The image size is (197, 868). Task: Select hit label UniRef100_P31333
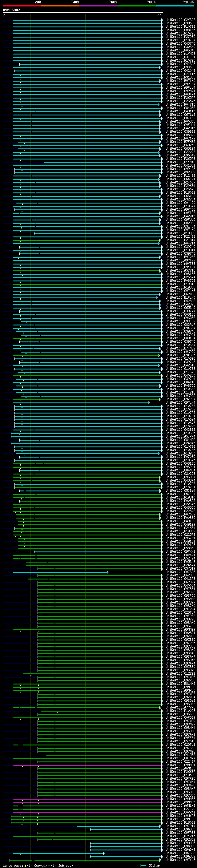coord(180,78)
